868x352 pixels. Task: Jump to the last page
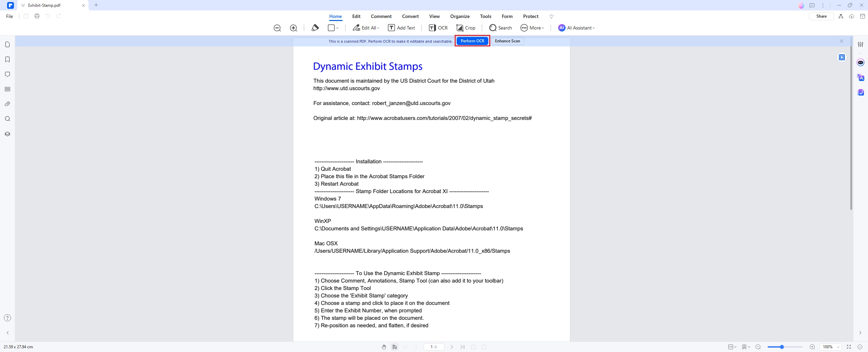tap(462, 347)
